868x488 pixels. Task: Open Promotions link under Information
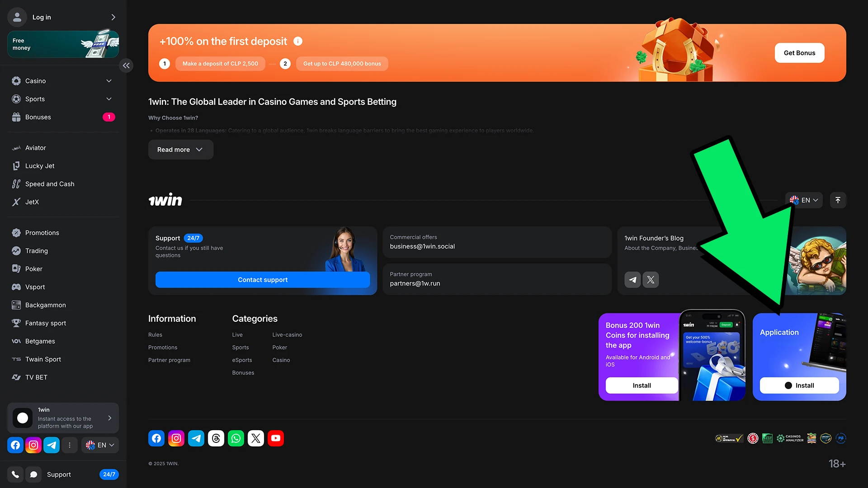(163, 347)
